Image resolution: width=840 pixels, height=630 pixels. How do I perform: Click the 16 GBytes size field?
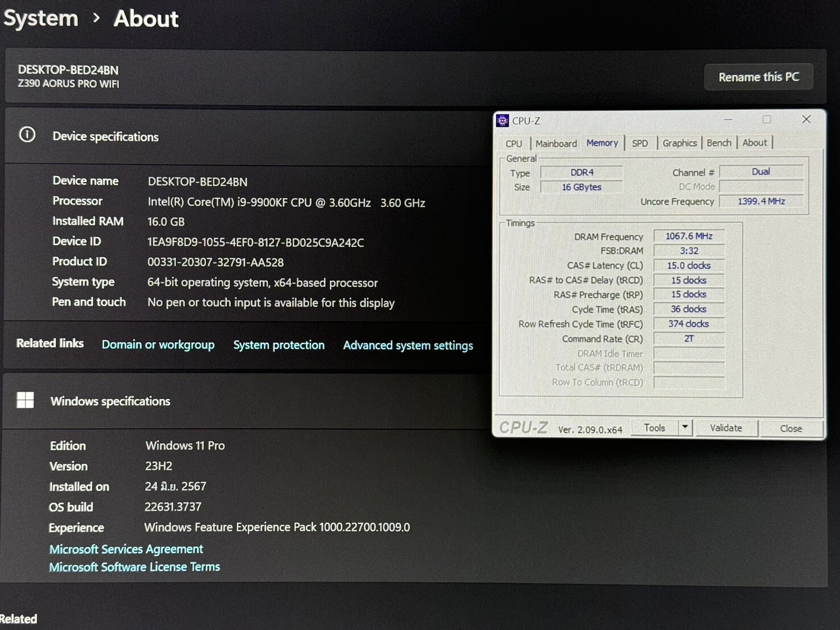[x=581, y=187]
